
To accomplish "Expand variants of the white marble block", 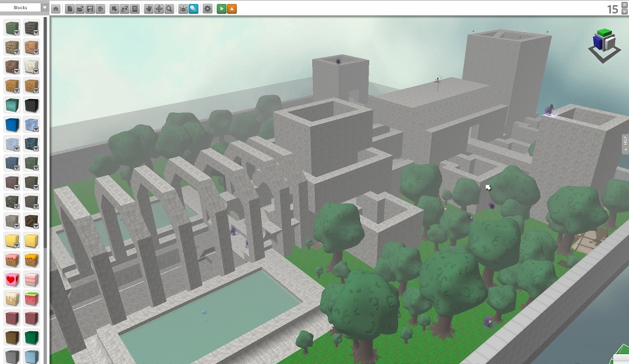I will (x=36, y=70).
